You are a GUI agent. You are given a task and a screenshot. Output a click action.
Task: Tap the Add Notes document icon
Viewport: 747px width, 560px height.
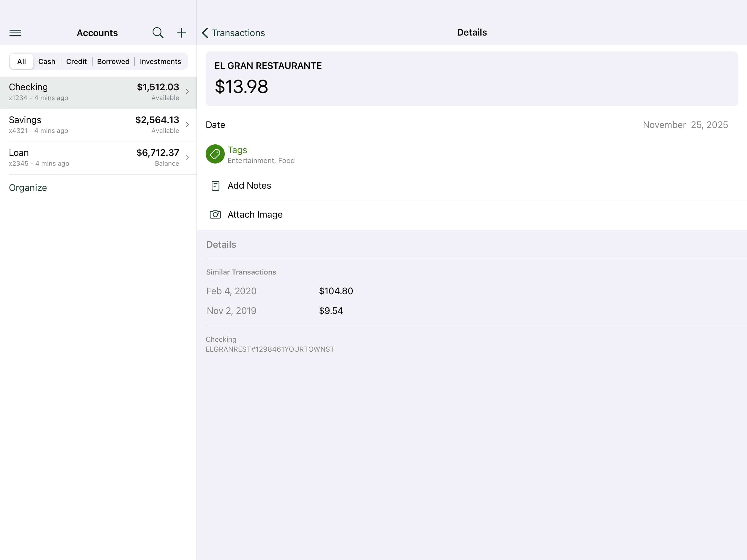click(215, 186)
